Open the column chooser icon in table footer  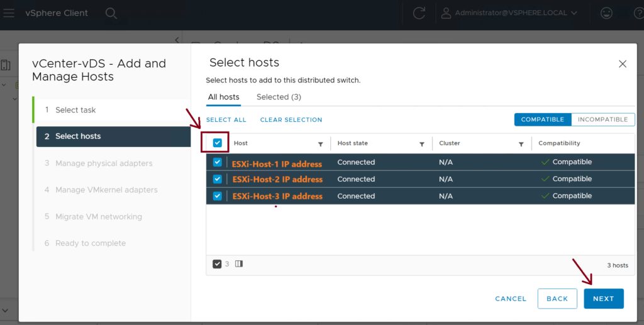[239, 264]
